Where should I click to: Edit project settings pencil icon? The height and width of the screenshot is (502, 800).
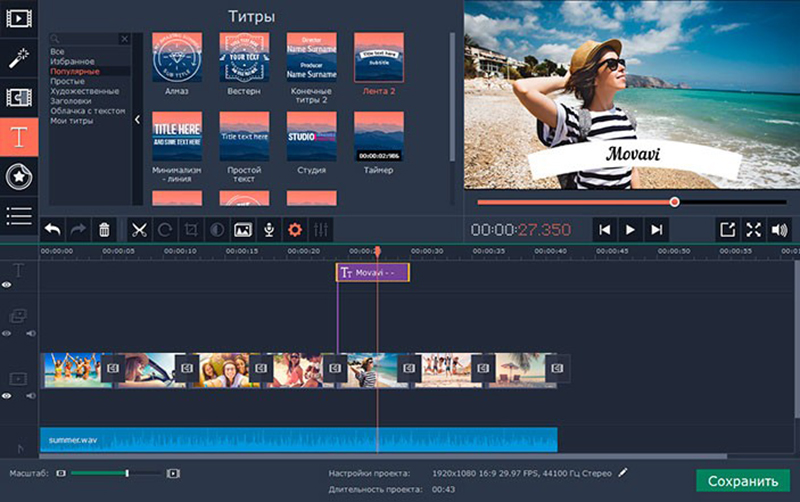622,473
